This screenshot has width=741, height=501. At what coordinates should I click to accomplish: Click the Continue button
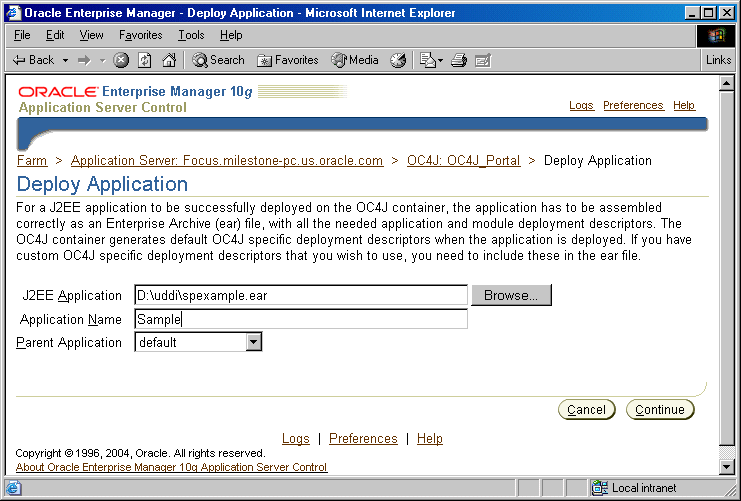pos(660,409)
